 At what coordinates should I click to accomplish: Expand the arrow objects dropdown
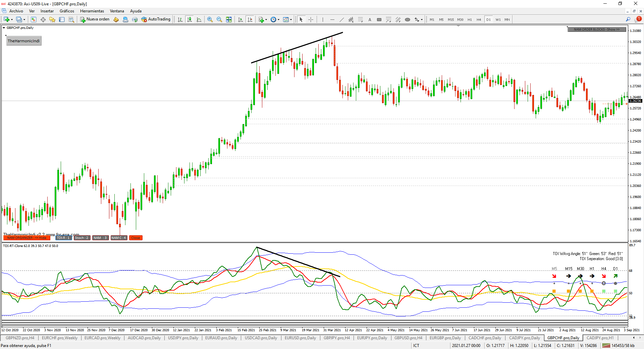(421, 19)
